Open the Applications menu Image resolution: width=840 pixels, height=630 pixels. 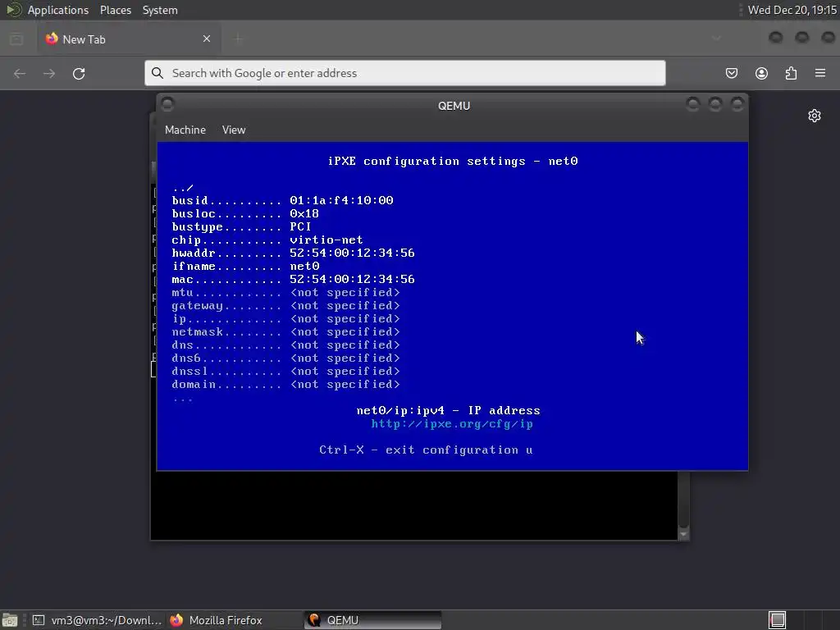[58, 10]
